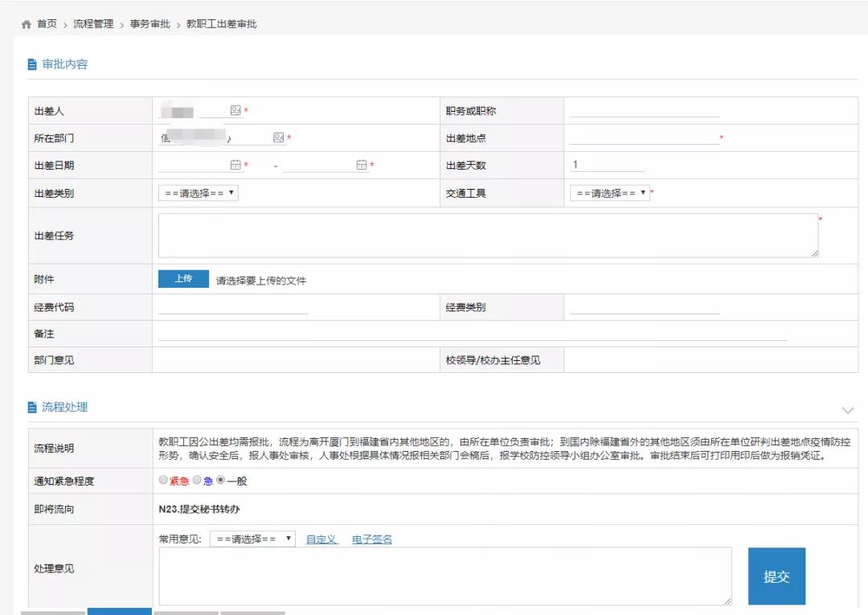
Task: Select the 一般 urgency radio button
Action: (x=220, y=480)
